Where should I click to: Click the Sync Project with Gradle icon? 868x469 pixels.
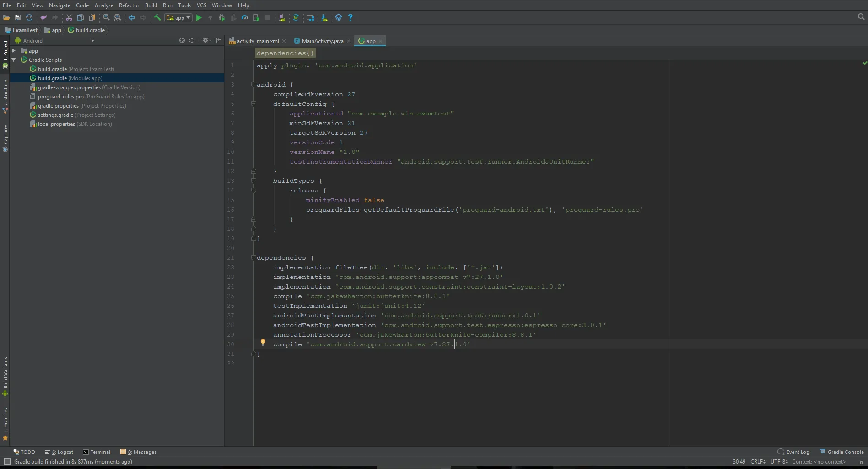(x=296, y=18)
